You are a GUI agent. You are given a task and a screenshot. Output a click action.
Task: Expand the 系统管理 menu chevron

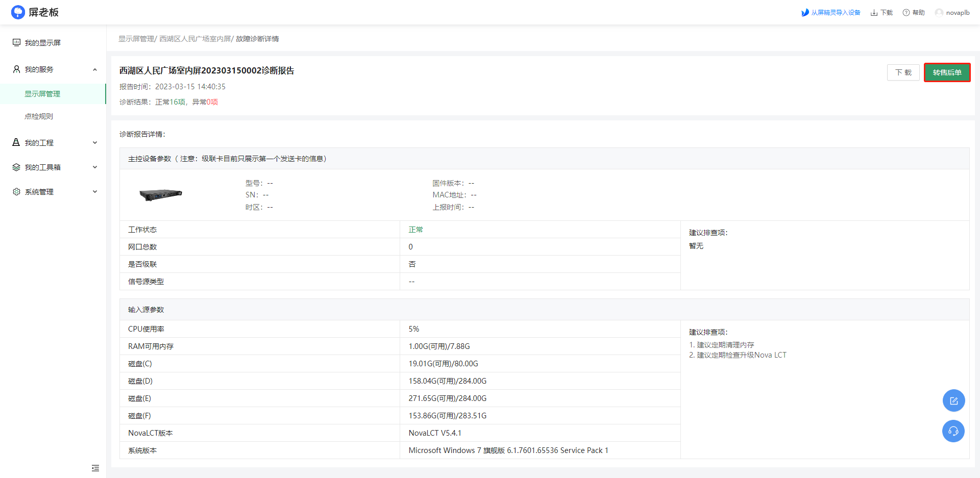pyautogui.click(x=95, y=192)
